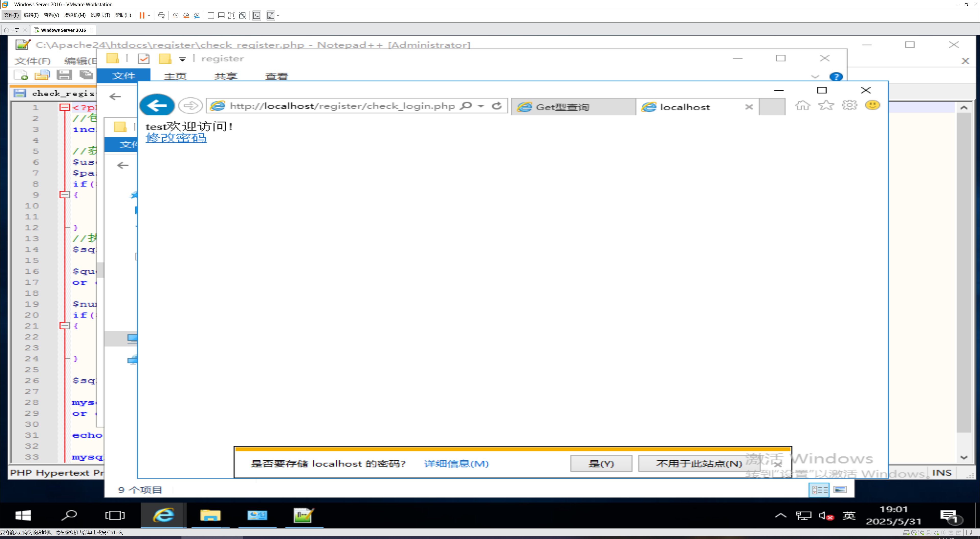
Task: Click the 修改密码 link
Action: (176, 138)
